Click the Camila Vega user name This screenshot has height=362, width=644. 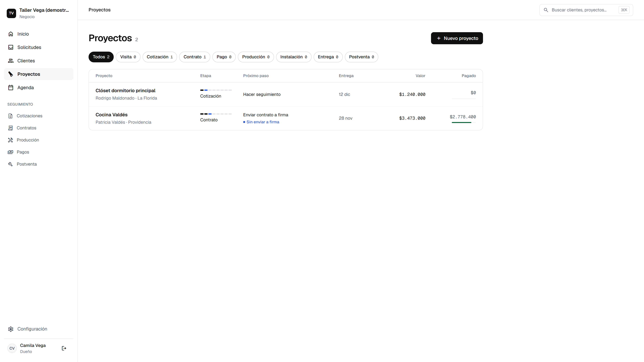[33, 346]
